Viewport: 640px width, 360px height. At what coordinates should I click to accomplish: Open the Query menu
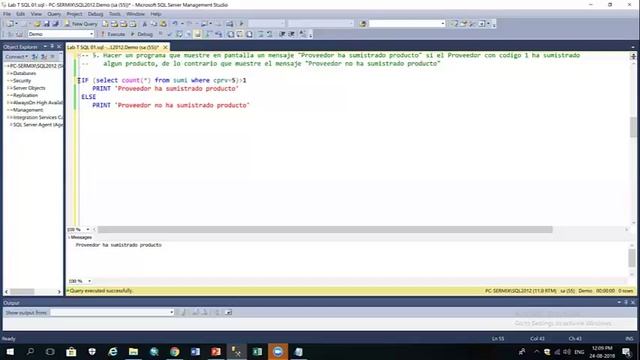[53, 14]
